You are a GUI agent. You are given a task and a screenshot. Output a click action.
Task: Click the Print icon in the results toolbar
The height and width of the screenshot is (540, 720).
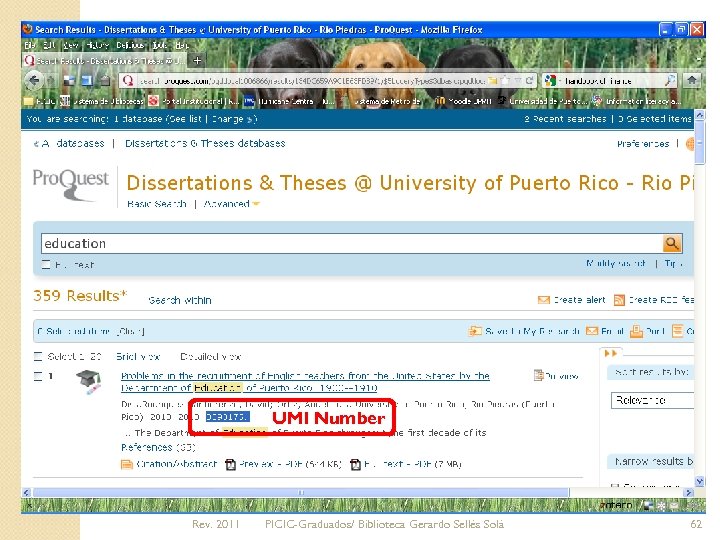(636, 331)
